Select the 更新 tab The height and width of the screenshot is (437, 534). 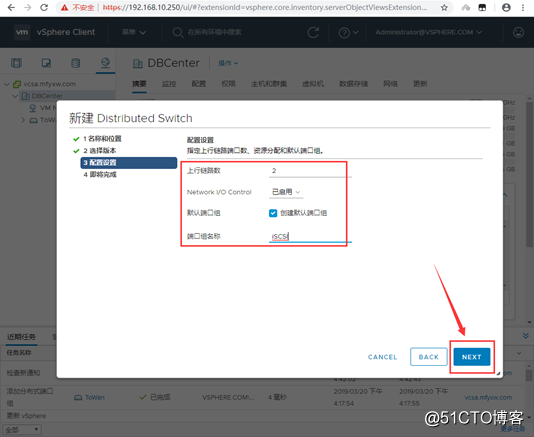click(420, 84)
